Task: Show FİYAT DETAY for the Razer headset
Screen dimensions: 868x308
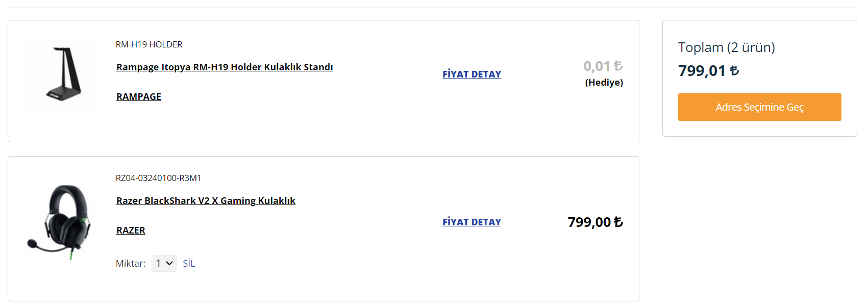Action: tap(472, 222)
